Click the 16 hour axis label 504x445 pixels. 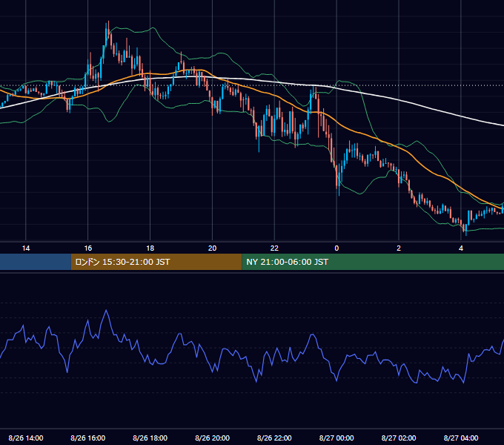tap(87, 248)
